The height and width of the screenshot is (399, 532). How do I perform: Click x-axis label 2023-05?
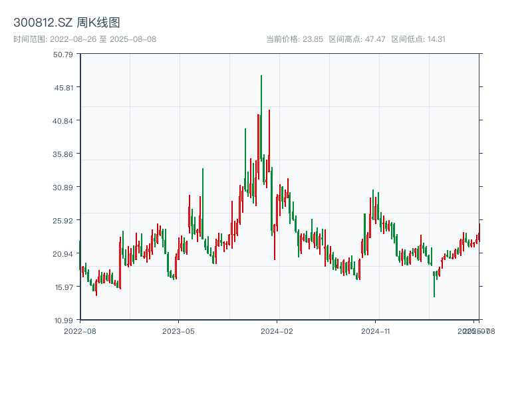click(178, 331)
